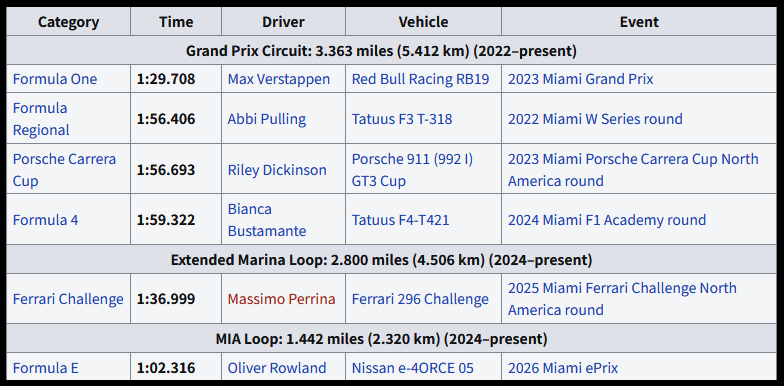The width and height of the screenshot is (784, 386).
Task: Open the Riley Dickinson driver link
Action: pos(277,170)
